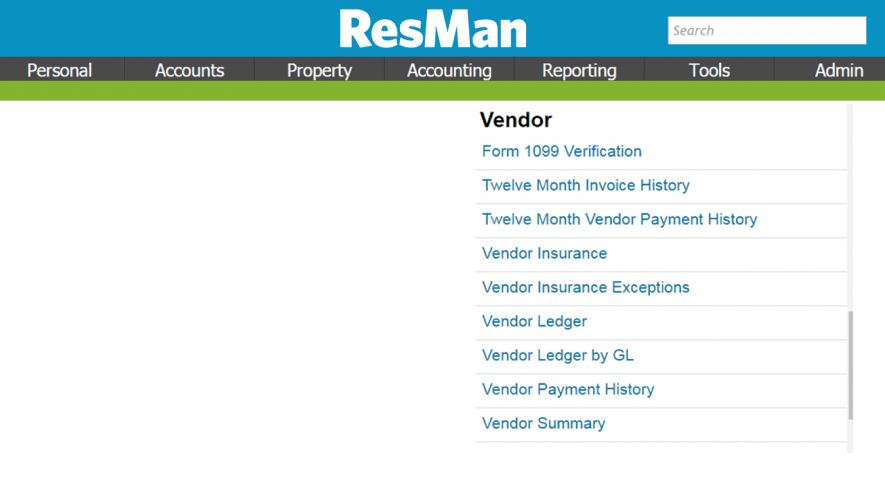Open Twelve Month Invoice History report
Image resolution: width=885 pixels, height=490 pixels.
coord(585,185)
